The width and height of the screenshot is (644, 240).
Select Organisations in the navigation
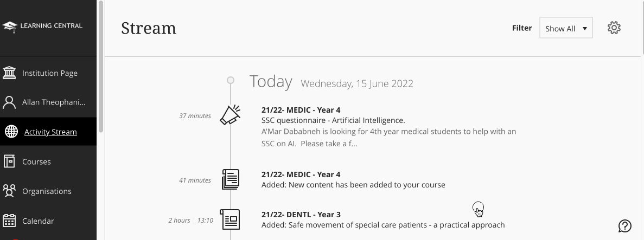tap(47, 191)
